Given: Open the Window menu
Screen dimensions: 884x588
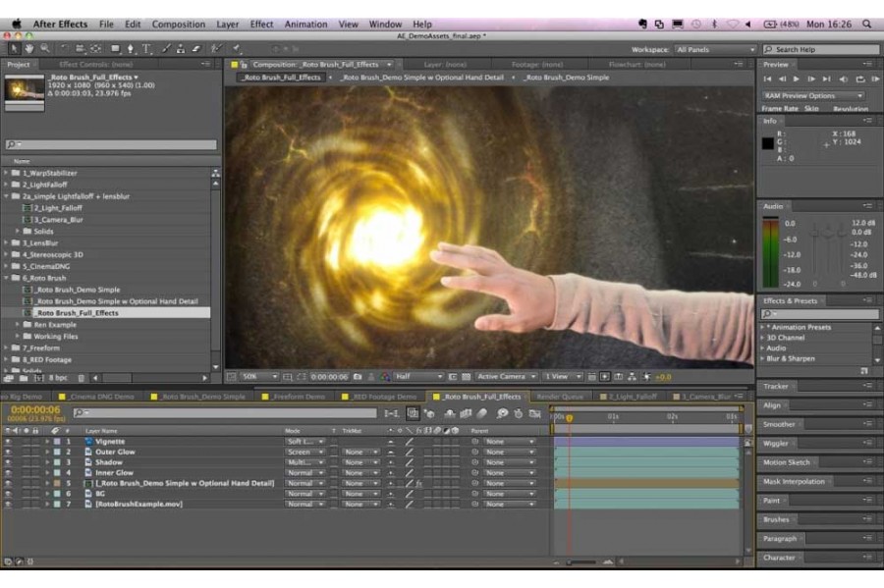Looking at the screenshot, I should (385, 25).
